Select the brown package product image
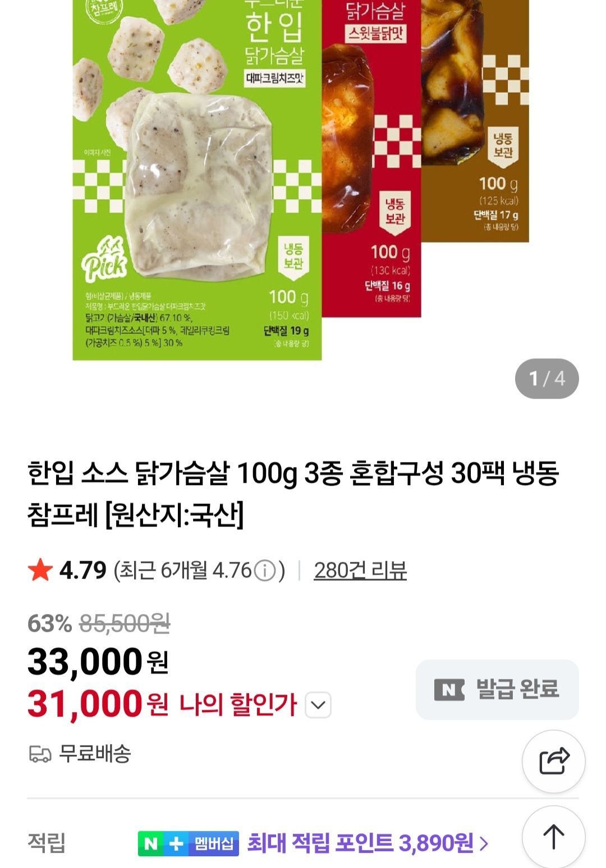 point(475,121)
